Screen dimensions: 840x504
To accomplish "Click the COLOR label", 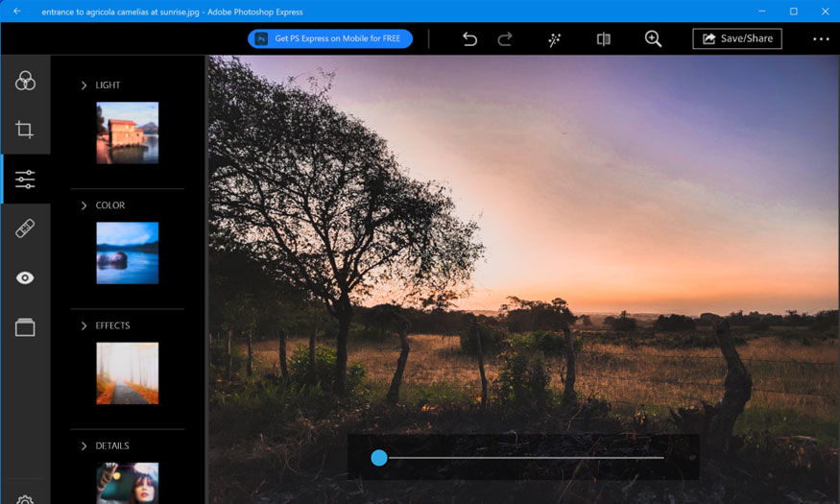I will 109,205.
